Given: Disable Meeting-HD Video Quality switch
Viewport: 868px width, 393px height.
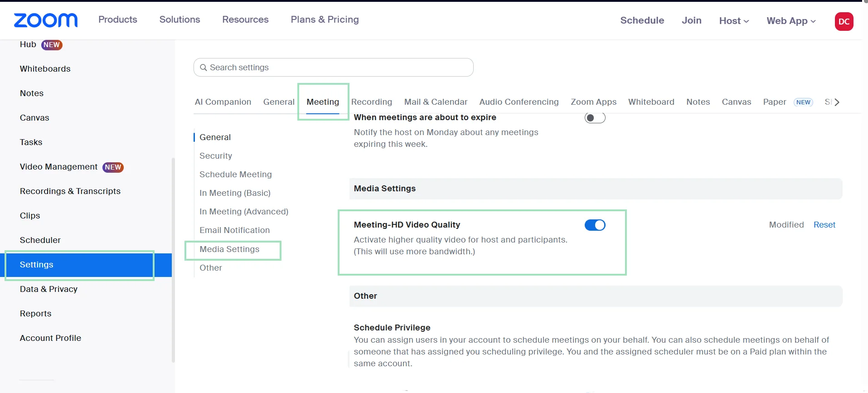Looking at the screenshot, I should 595,225.
